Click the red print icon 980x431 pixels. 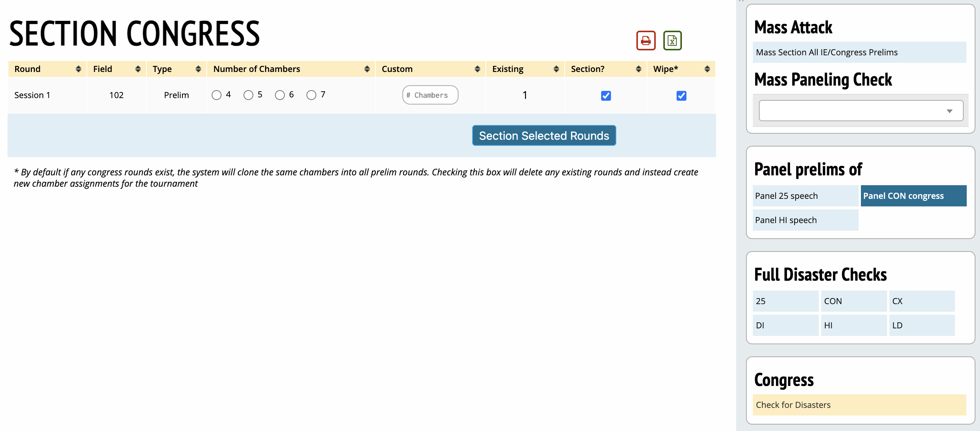pos(645,41)
